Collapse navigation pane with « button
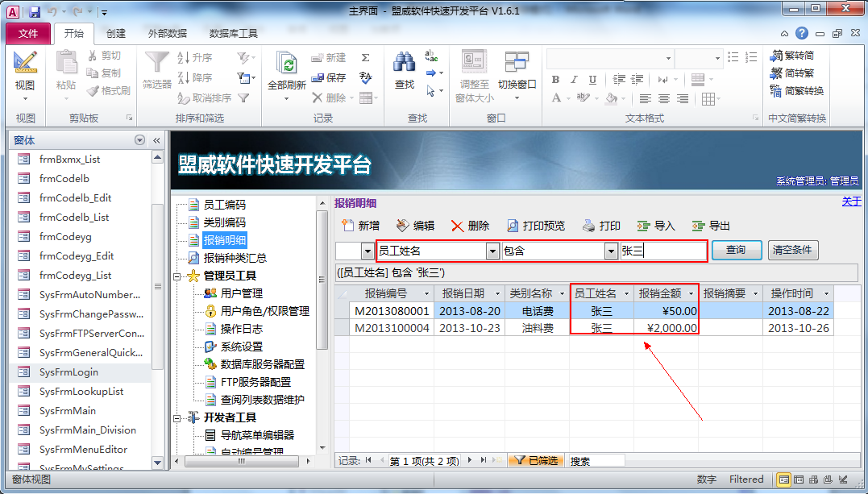This screenshot has width=868, height=494. [x=156, y=141]
